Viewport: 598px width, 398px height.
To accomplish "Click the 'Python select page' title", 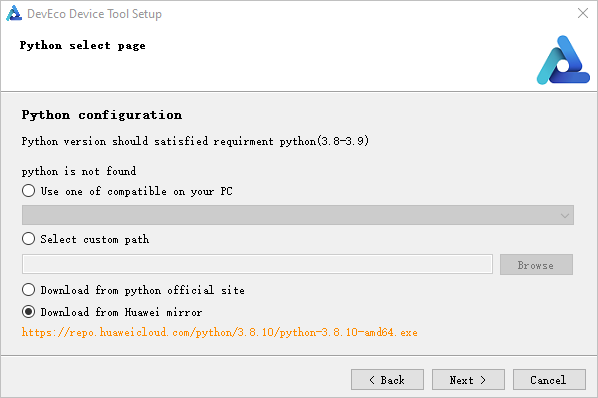I will tap(82, 45).
